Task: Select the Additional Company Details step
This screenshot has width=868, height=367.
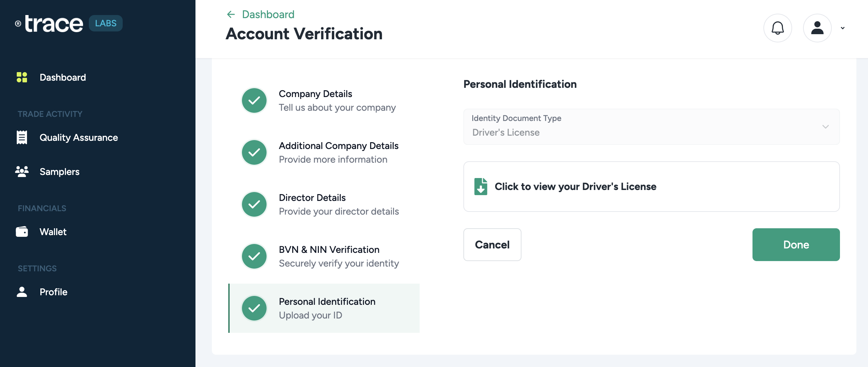Action: (338, 152)
